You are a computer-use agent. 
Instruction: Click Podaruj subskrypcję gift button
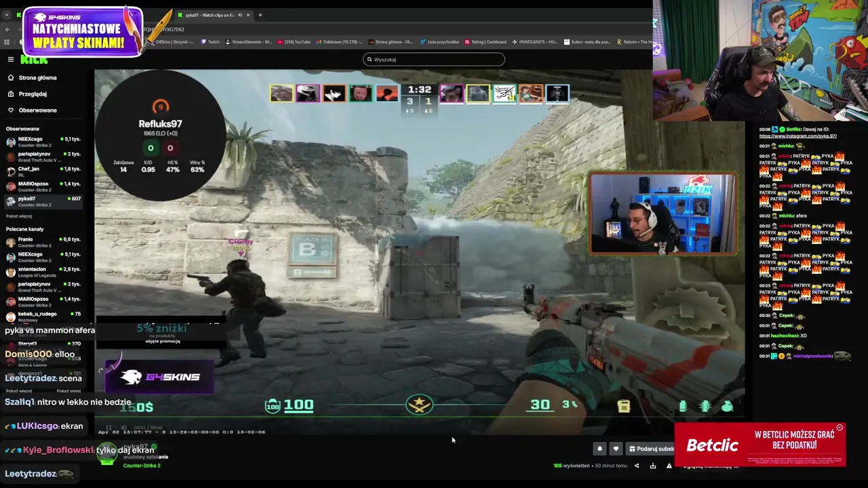[651, 449]
